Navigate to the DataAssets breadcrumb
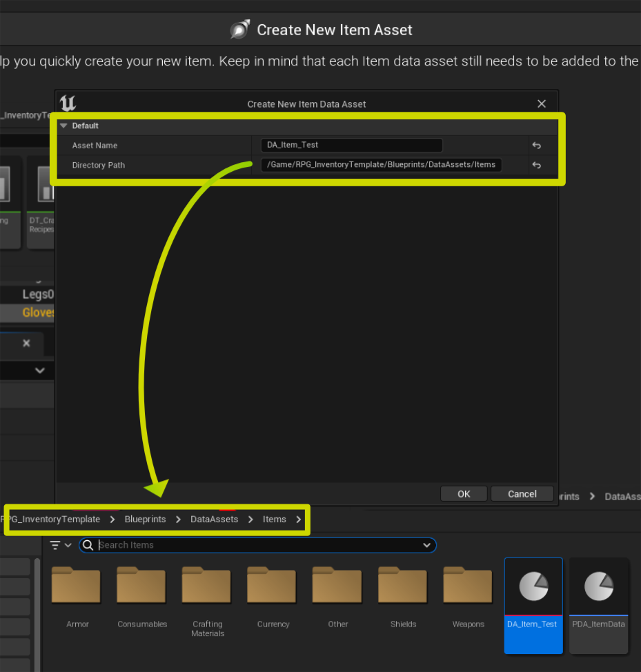 tap(214, 520)
